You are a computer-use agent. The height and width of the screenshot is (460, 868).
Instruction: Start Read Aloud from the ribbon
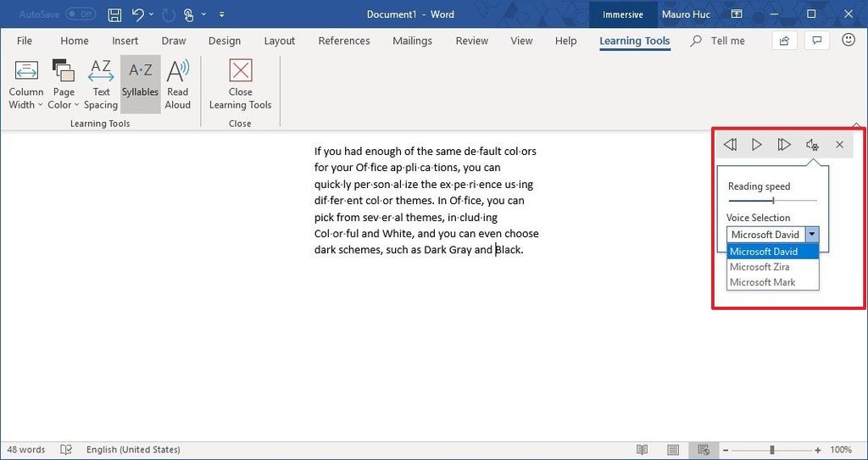tap(178, 86)
